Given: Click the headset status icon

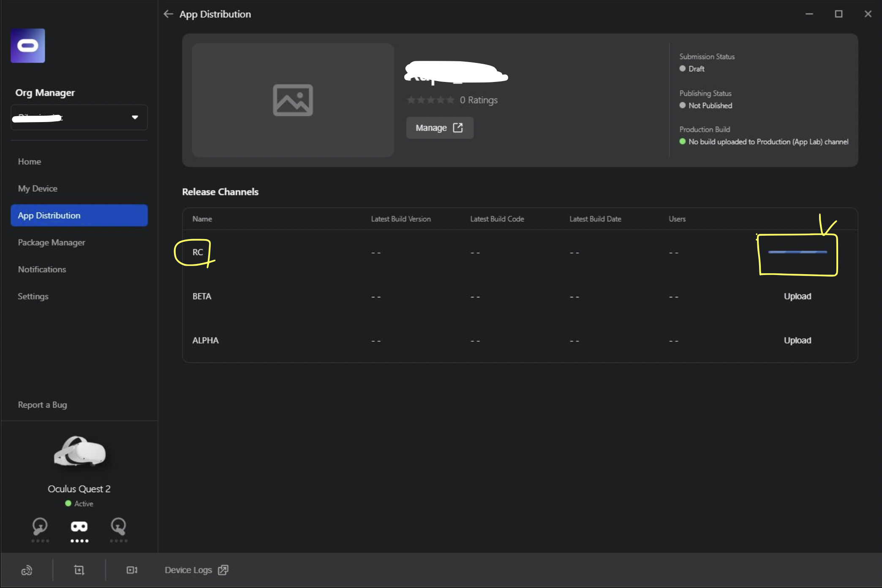Looking at the screenshot, I should point(79,526).
